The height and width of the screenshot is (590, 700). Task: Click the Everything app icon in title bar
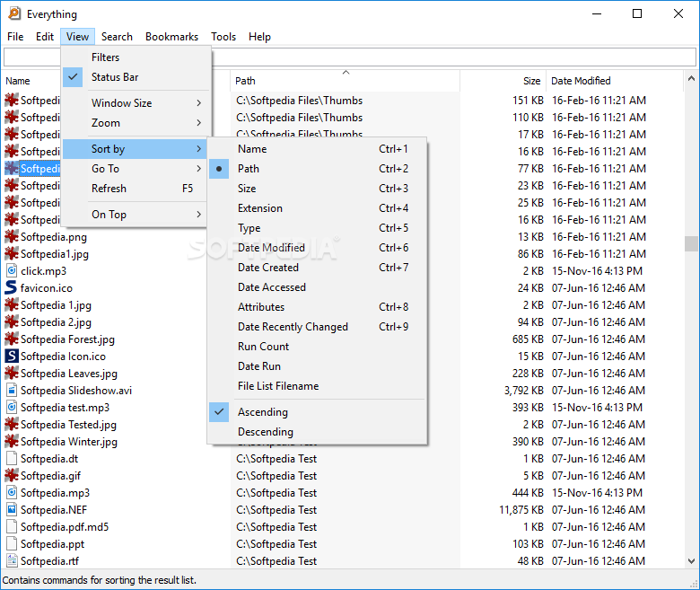[x=14, y=13]
